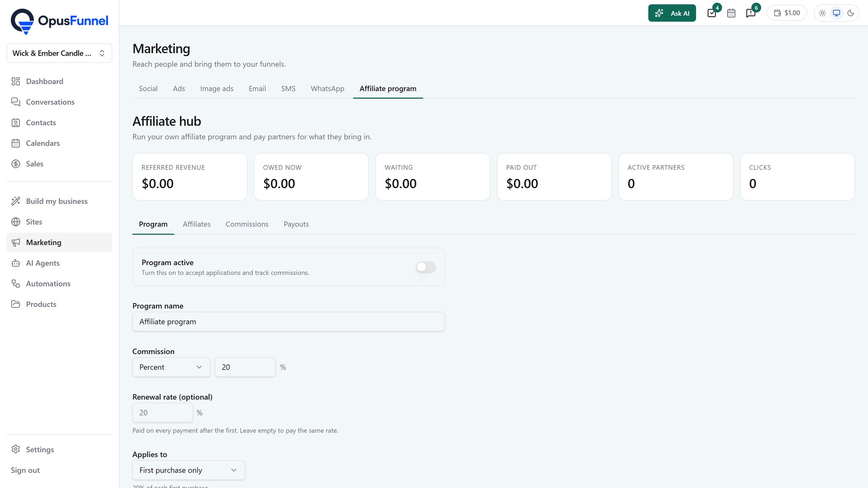The width and height of the screenshot is (868, 488).
Task: Open the Image ads tab
Action: 217,89
